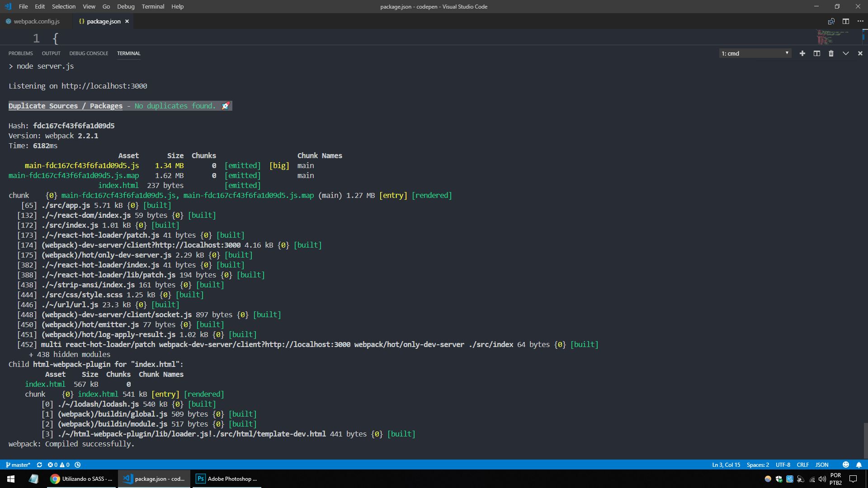Synchronize changes via the refresh icon
Screen dimensions: 868x488
39,465
